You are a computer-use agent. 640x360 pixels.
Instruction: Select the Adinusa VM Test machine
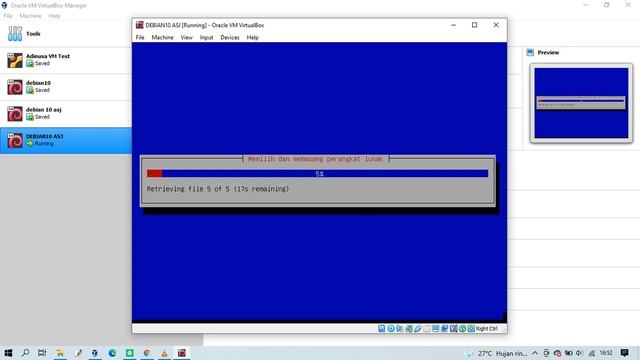tap(65, 60)
